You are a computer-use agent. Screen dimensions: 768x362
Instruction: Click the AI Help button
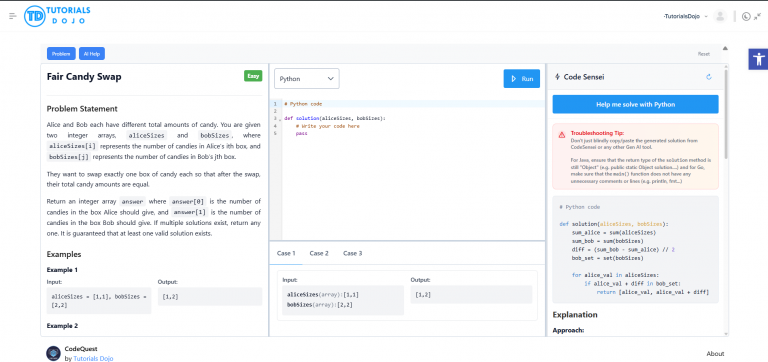pyautogui.click(x=92, y=54)
